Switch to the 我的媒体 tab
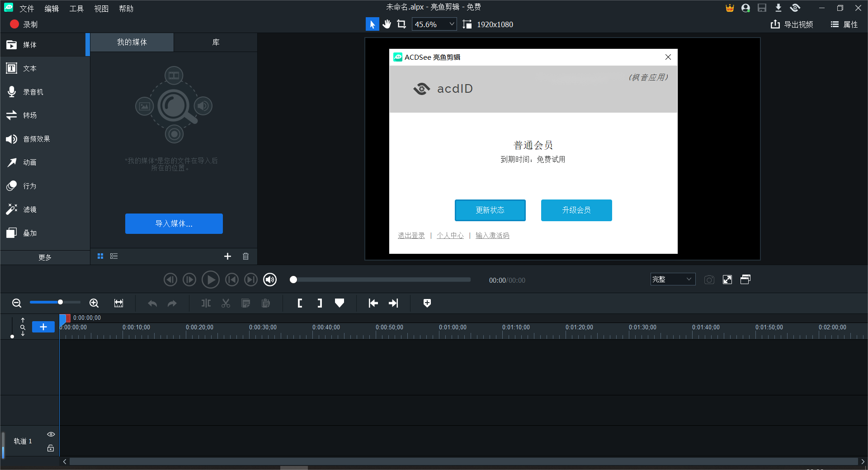The image size is (868, 470). (x=132, y=42)
